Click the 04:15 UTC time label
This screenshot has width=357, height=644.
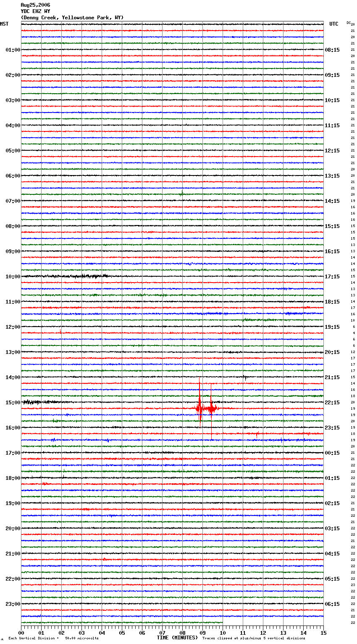[332, 554]
